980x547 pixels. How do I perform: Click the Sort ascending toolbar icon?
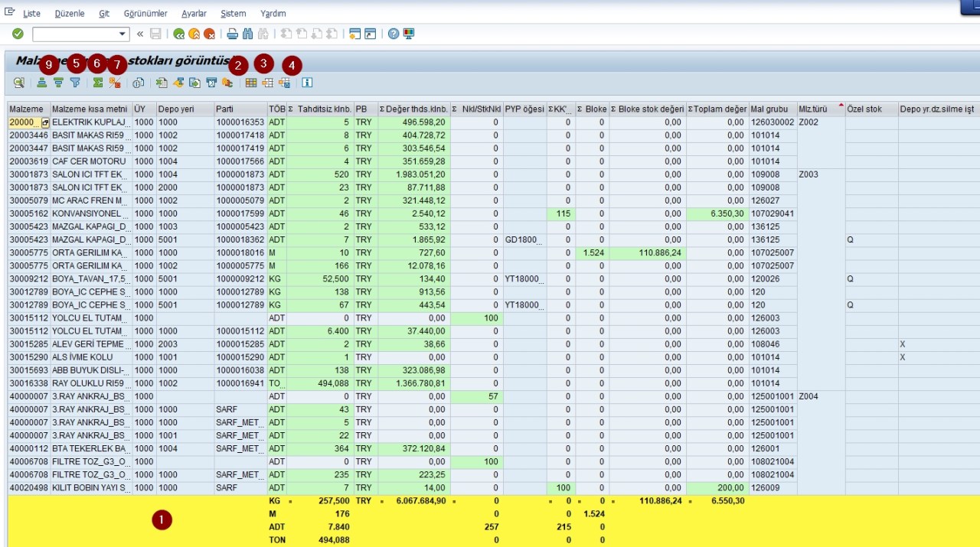pyautogui.click(x=42, y=83)
